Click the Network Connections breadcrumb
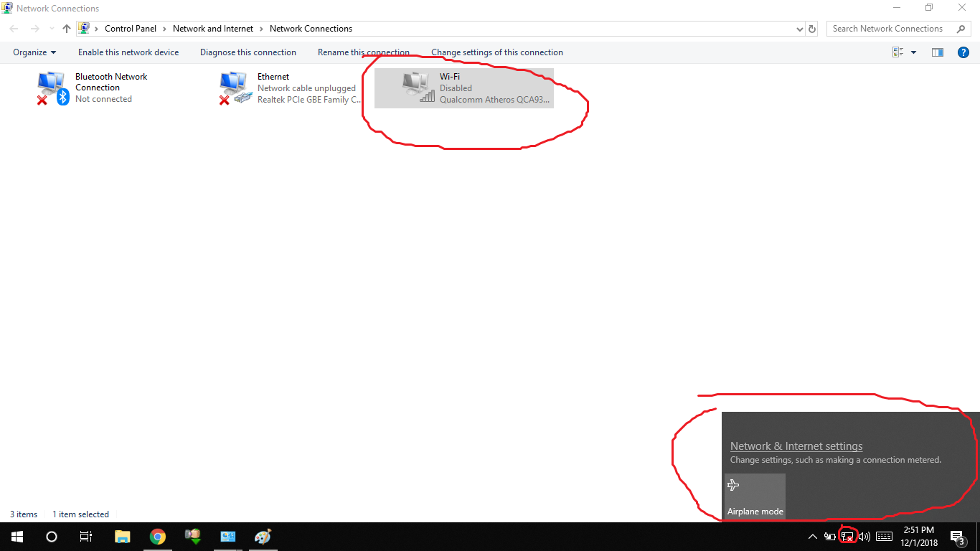The width and height of the screenshot is (980, 551). click(311, 29)
